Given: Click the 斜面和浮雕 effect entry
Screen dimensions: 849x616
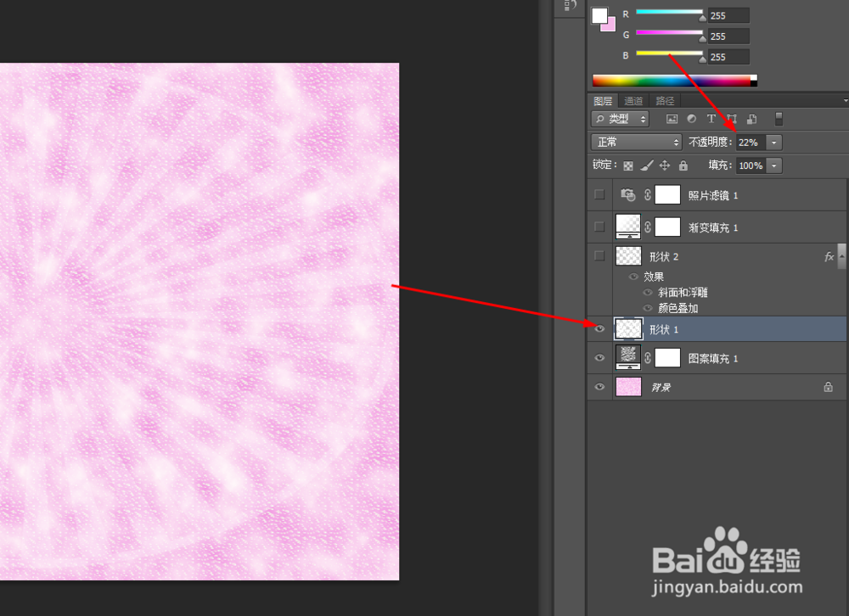Looking at the screenshot, I should 683,292.
